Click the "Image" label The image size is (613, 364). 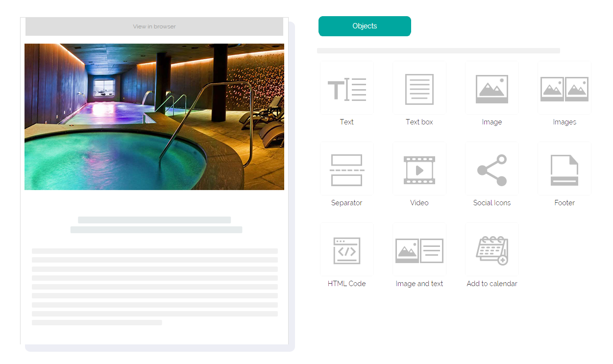pos(492,122)
